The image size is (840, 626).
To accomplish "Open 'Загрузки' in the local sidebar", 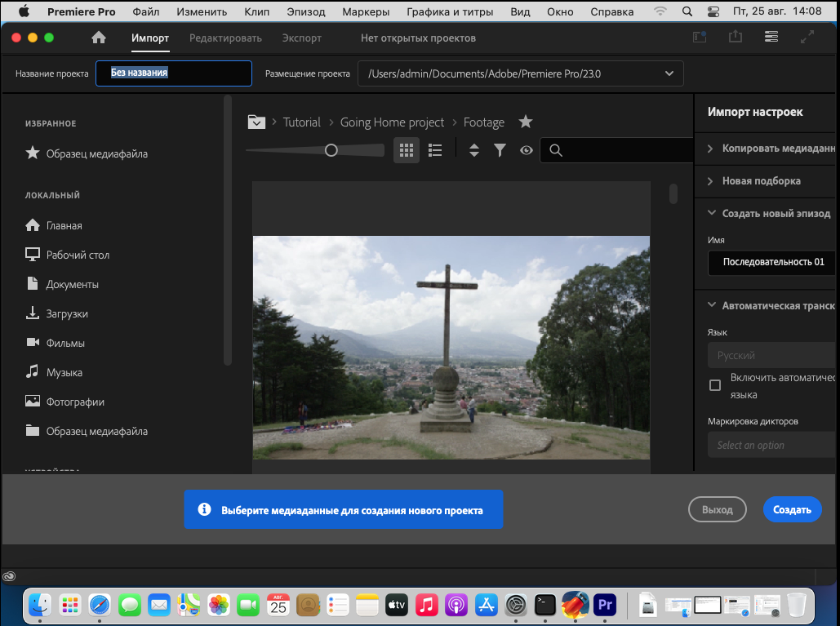I will [67, 313].
